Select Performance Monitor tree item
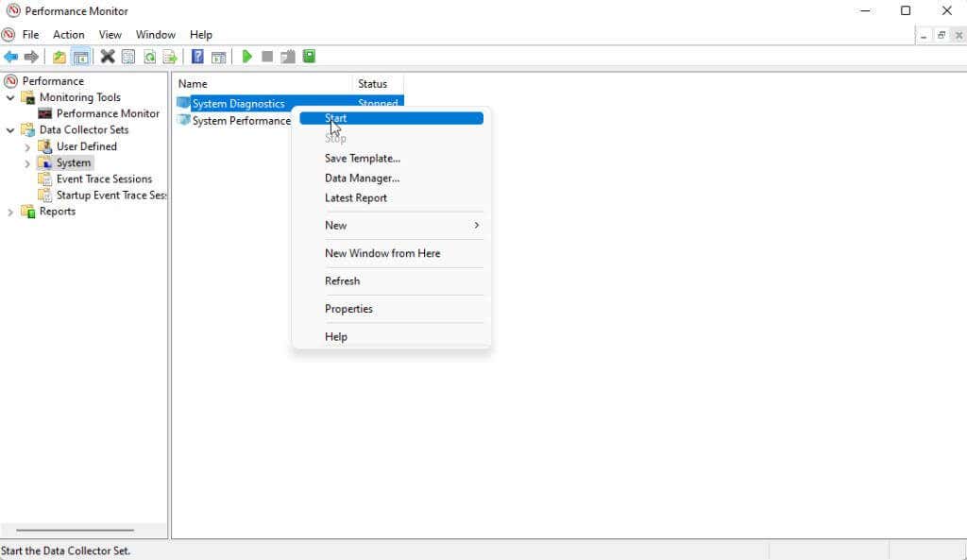This screenshot has height=560, width=967. [108, 113]
